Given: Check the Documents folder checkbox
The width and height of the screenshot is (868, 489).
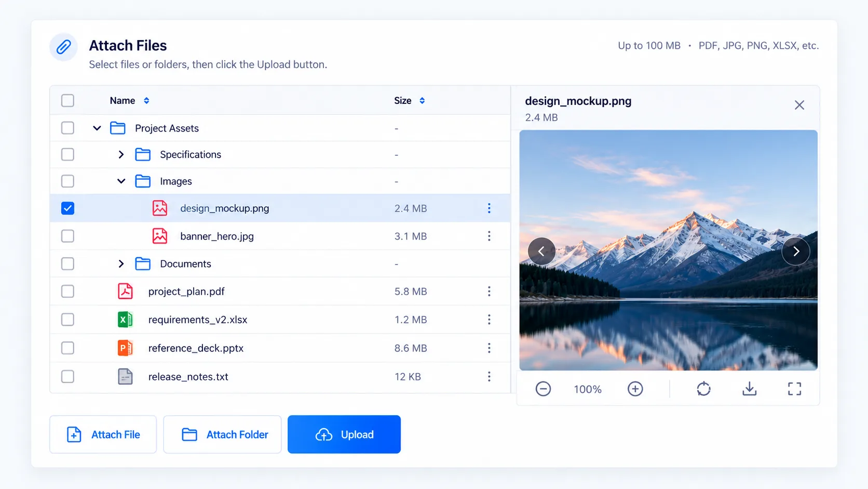Looking at the screenshot, I should coord(67,263).
